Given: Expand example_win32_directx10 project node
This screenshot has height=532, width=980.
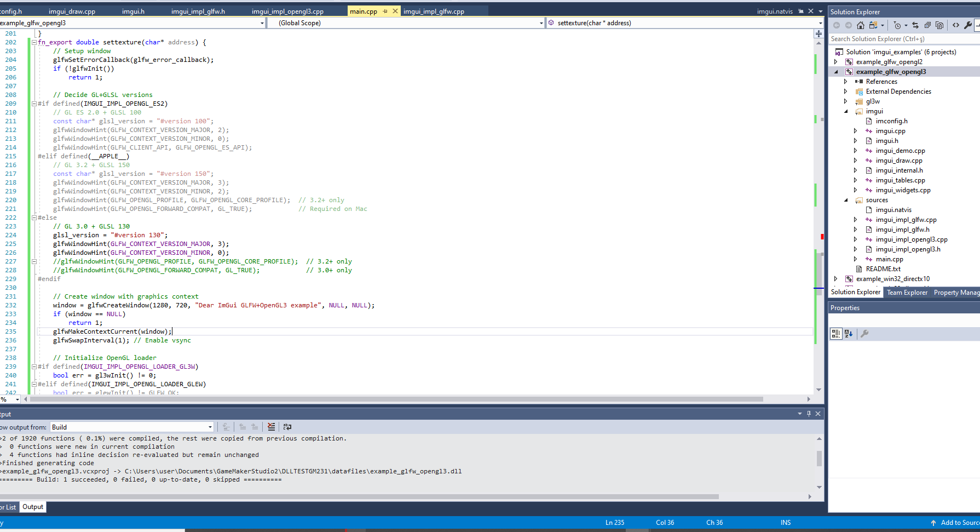Looking at the screenshot, I should coord(836,279).
